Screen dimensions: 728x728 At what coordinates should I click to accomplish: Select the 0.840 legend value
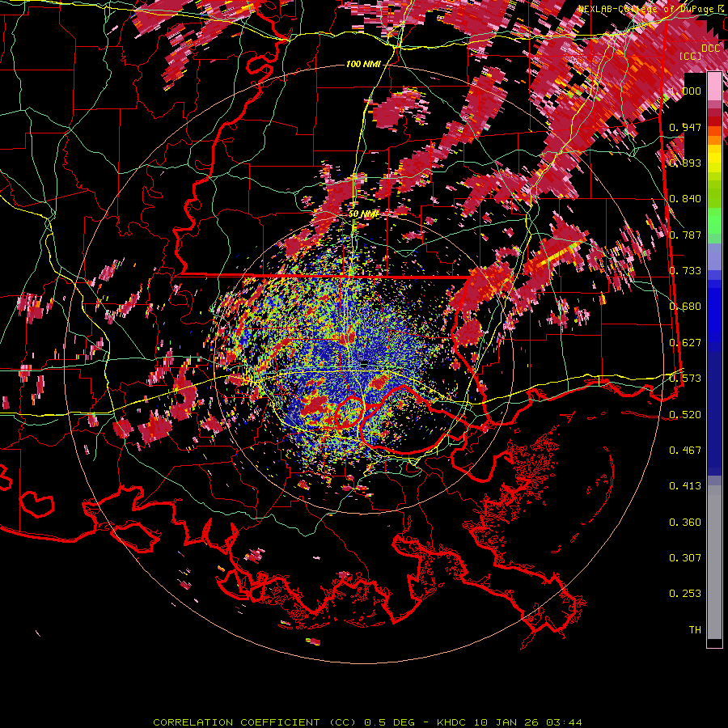pyautogui.click(x=685, y=199)
